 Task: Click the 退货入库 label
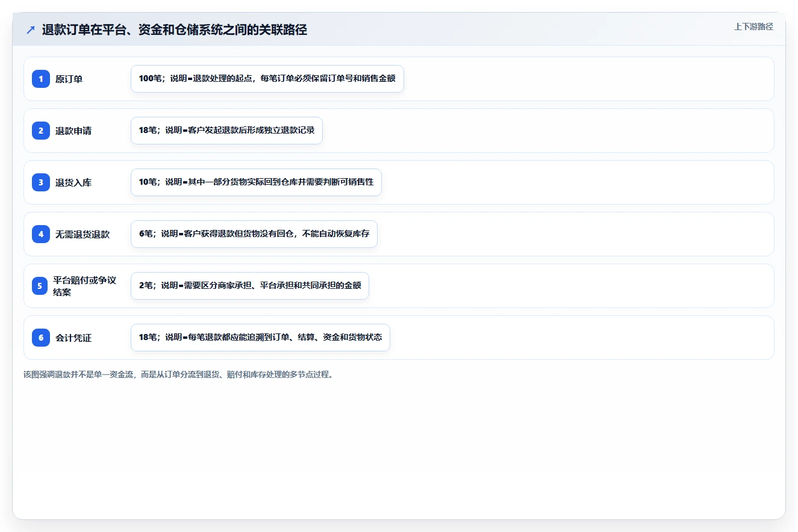pos(73,182)
